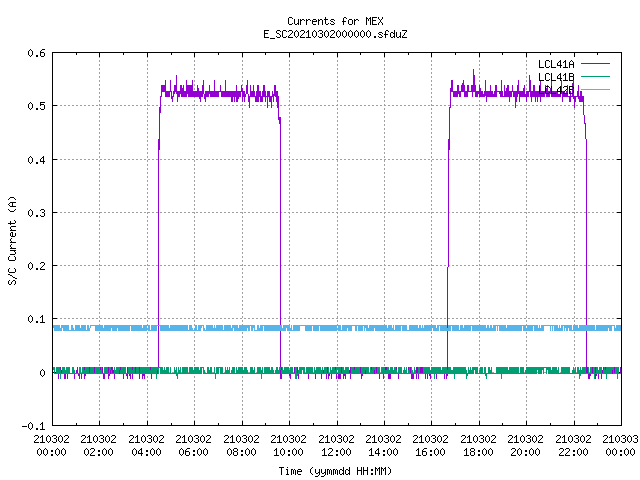This screenshot has height=480, width=640.
Task: Click the chart title 'Currents for MEX'
Action: pyautogui.click(x=335, y=21)
